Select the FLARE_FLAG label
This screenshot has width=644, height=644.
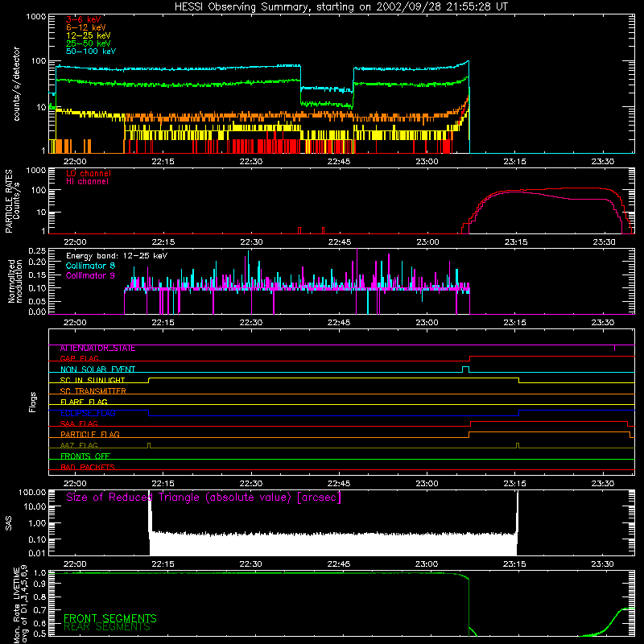click(84, 402)
